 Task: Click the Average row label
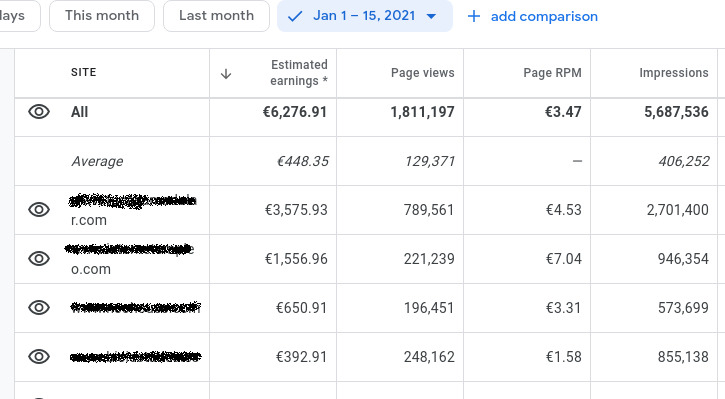(x=97, y=161)
